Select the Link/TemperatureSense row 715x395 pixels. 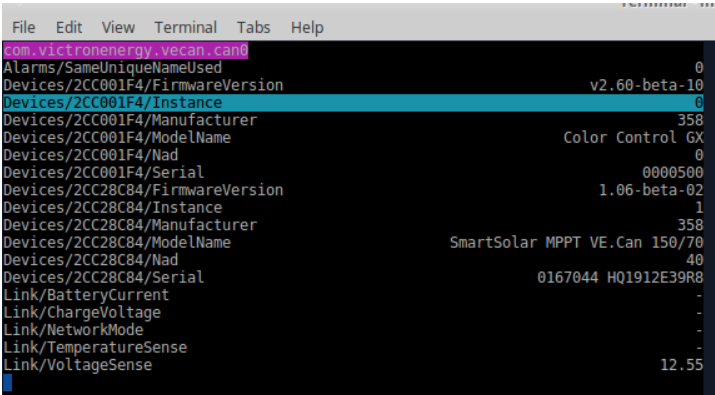click(x=353, y=348)
